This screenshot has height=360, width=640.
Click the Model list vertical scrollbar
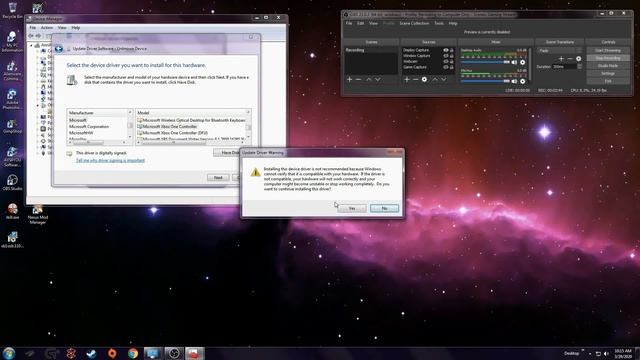248,125
